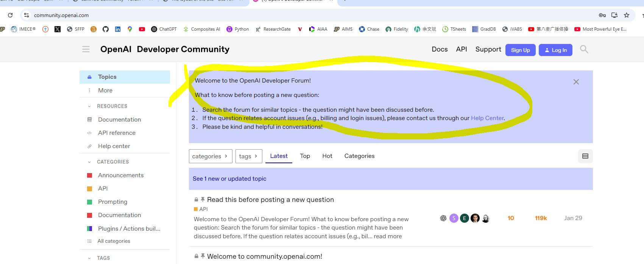Open the orange B bookmark icon

[94, 29]
